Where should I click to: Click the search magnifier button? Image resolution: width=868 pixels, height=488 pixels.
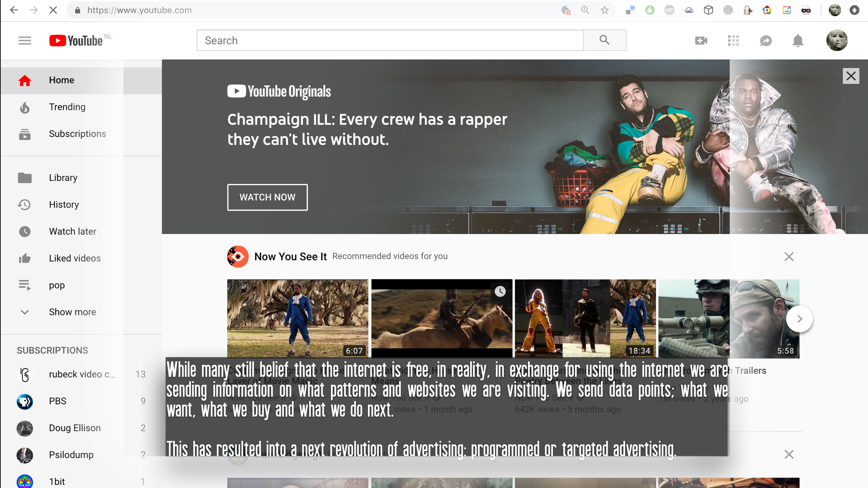[604, 40]
